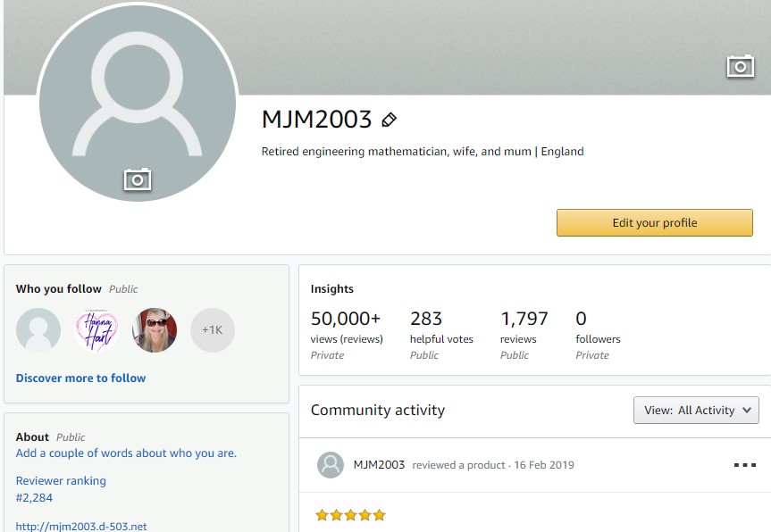Open the blonde woman with sunglasses profile
The width and height of the screenshot is (771, 532).
pos(155,330)
